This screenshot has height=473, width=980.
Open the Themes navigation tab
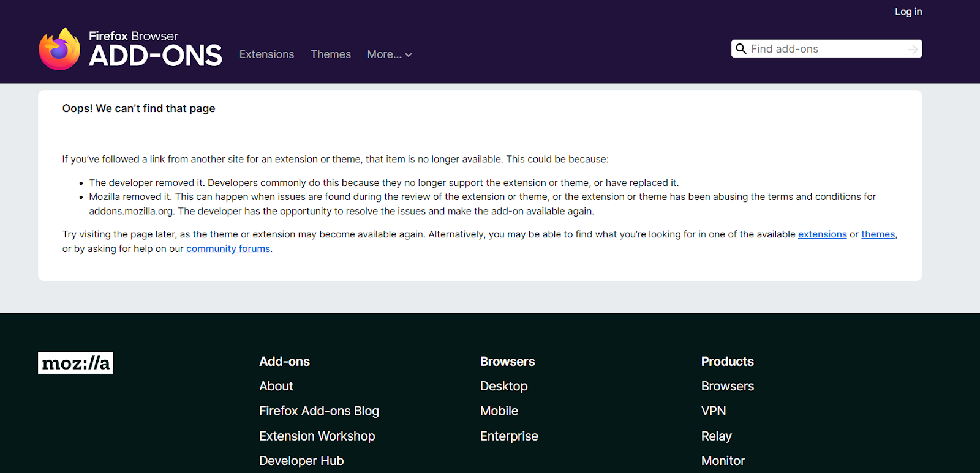click(x=331, y=54)
